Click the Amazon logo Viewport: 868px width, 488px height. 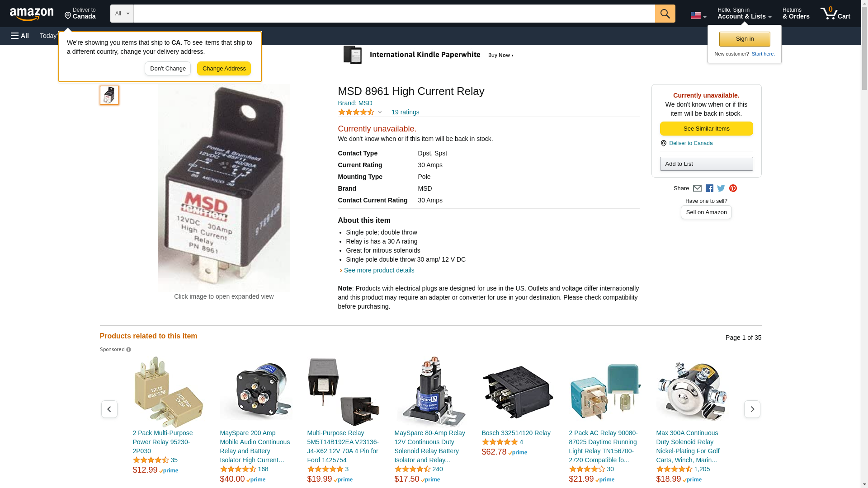click(32, 14)
